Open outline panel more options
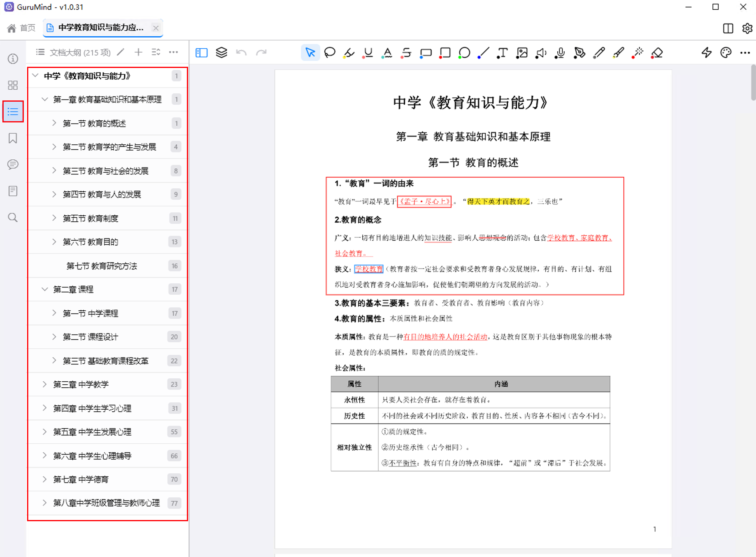The height and width of the screenshot is (557, 756). [x=173, y=52]
